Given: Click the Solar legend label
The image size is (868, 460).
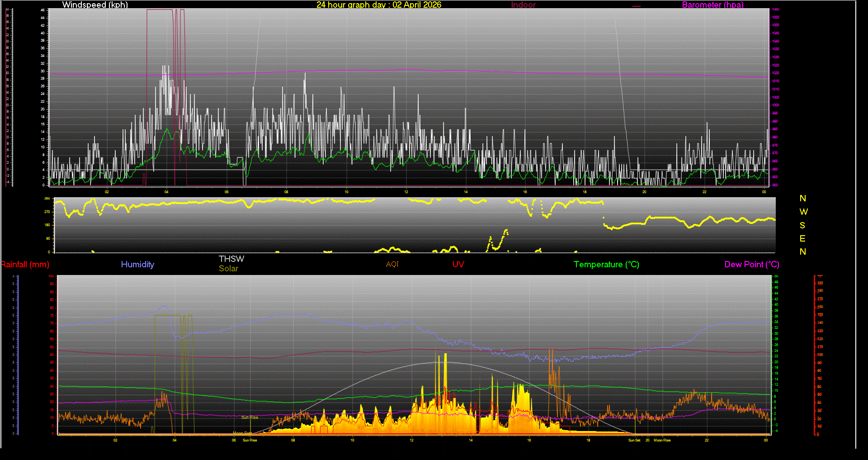Looking at the screenshot, I should tap(228, 269).
